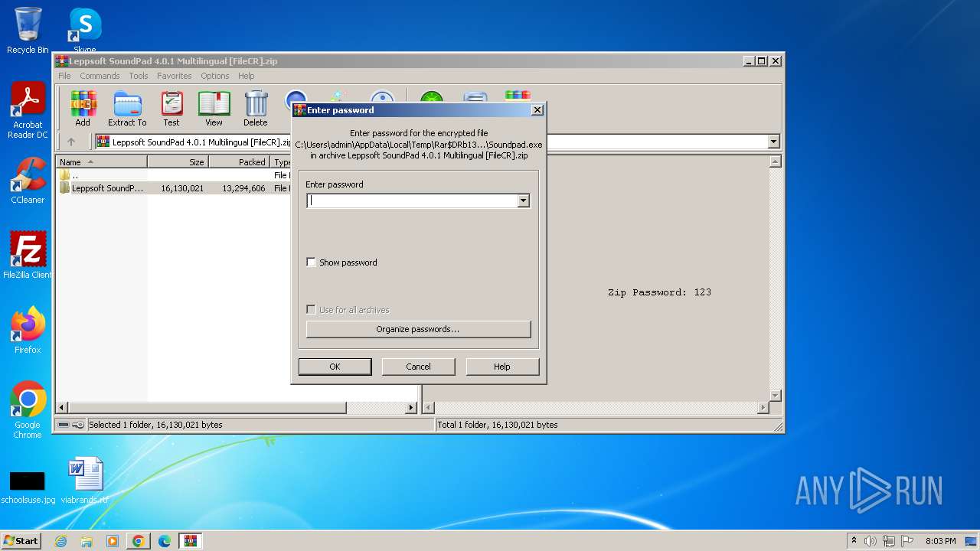Open Internet Explorer from the taskbar
This screenshot has width=980, height=551.
click(x=61, y=541)
